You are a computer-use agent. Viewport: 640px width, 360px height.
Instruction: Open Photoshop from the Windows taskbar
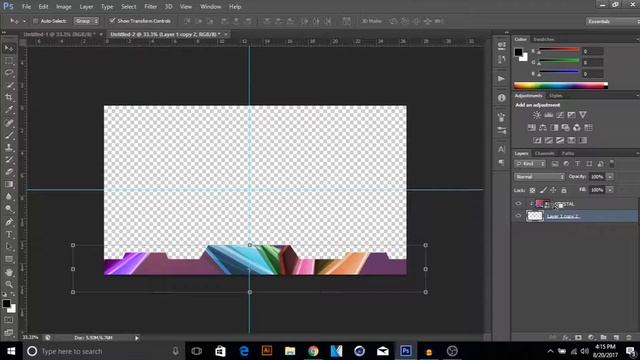pyautogui.click(x=406, y=351)
